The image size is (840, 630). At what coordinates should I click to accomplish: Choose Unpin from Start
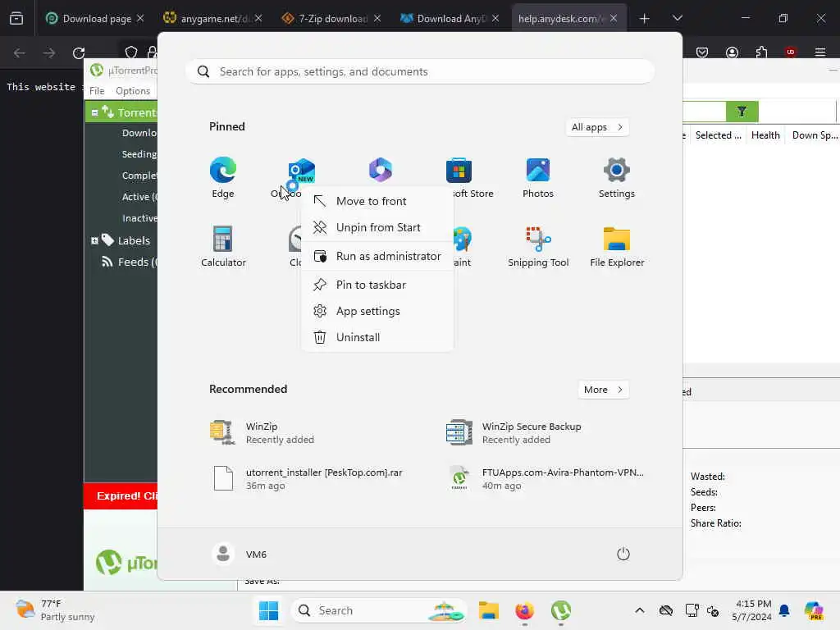pos(377,227)
